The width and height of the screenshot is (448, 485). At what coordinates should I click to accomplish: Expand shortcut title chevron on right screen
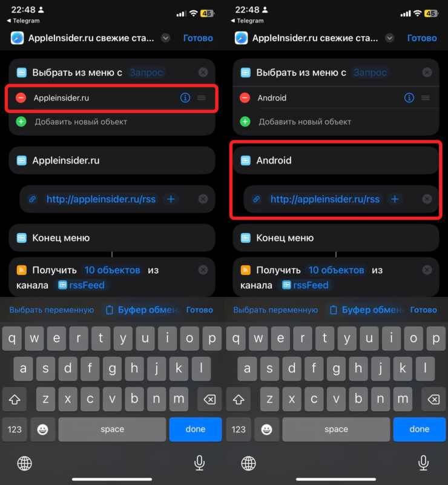click(389, 38)
